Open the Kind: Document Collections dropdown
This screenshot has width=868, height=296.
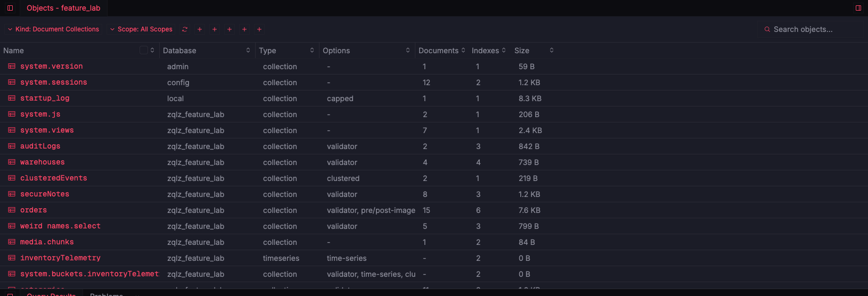tap(53, 29)
